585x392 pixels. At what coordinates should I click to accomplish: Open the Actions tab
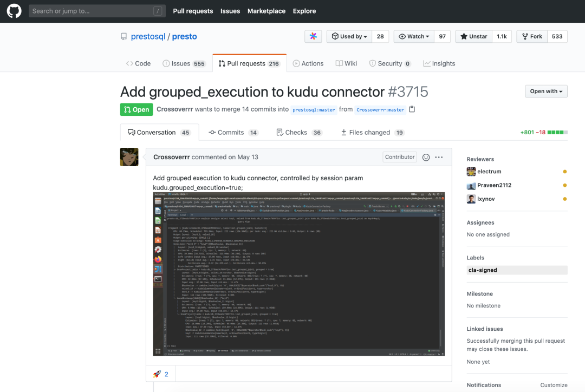click(x=308, y=63)
